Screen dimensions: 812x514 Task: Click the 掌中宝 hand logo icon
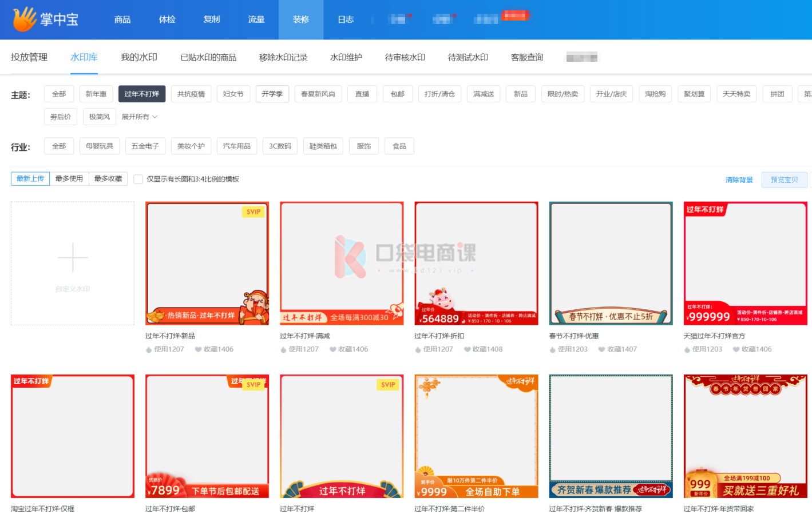tap(24, 19)
